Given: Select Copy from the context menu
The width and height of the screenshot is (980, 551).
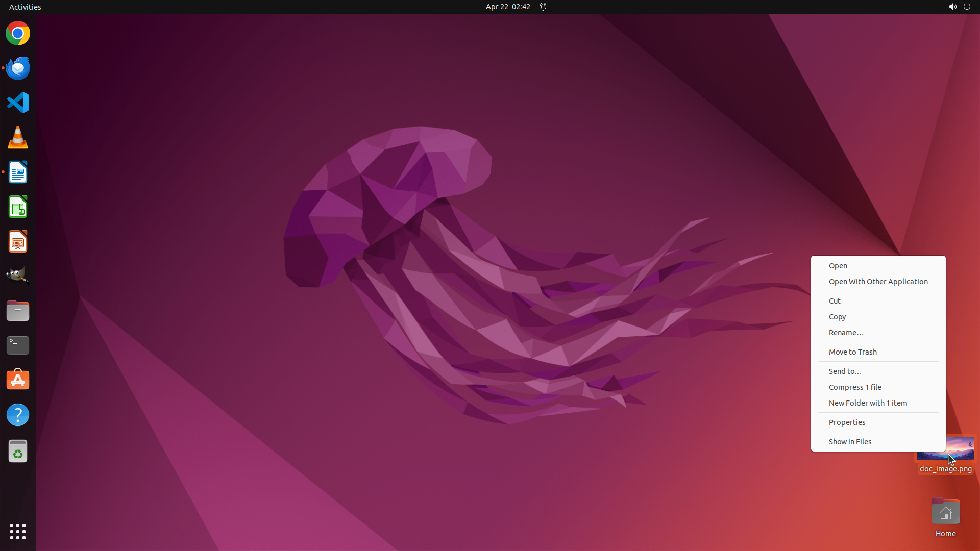Looking at the screenshot, I should (x=837, y=317).
